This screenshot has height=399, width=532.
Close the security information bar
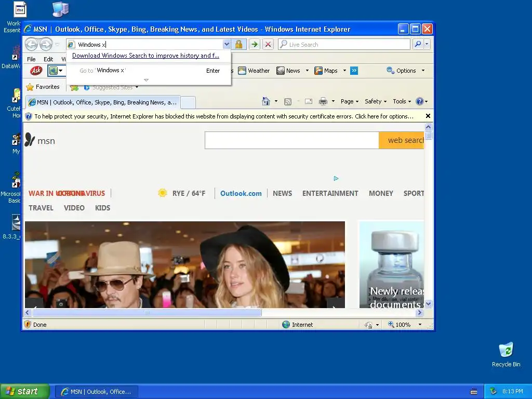428,116
